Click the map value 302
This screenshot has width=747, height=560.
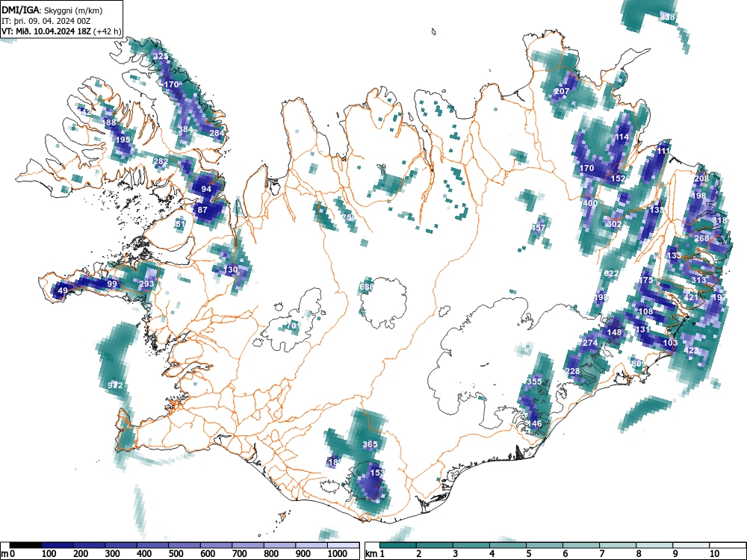(x=614, y=224)
